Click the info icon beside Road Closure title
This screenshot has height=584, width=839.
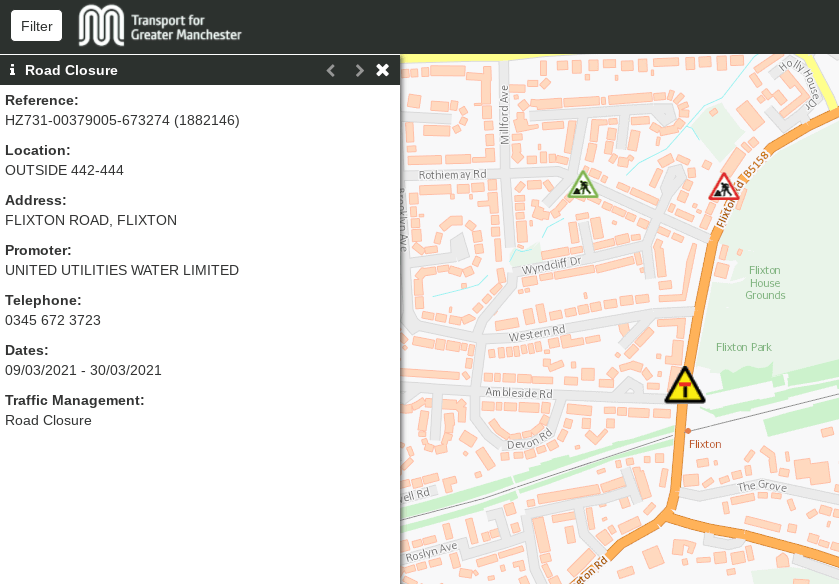(x=12, y=70)
